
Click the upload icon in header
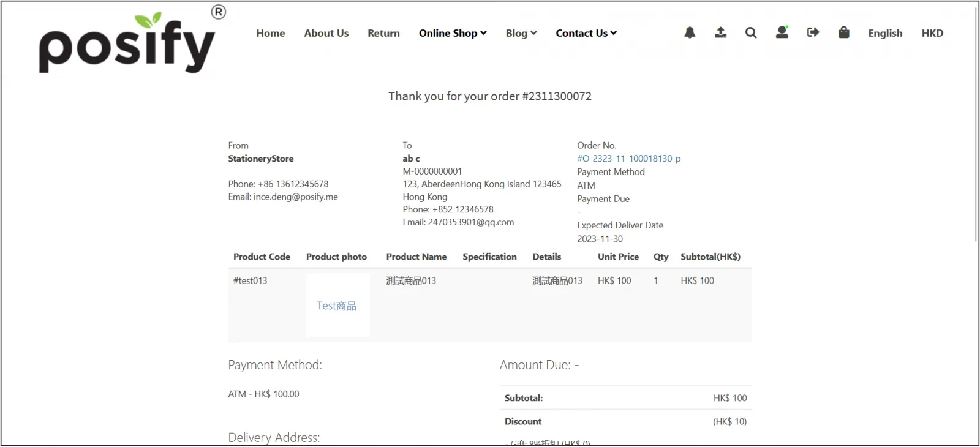[x=721, y=32]
